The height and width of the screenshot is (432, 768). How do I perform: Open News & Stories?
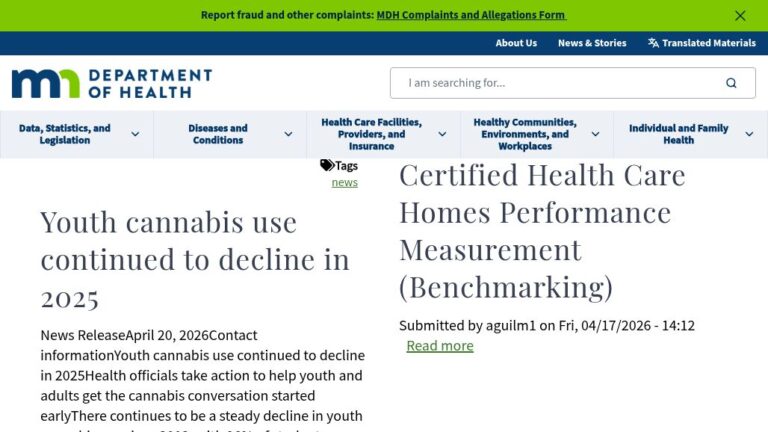592,43
